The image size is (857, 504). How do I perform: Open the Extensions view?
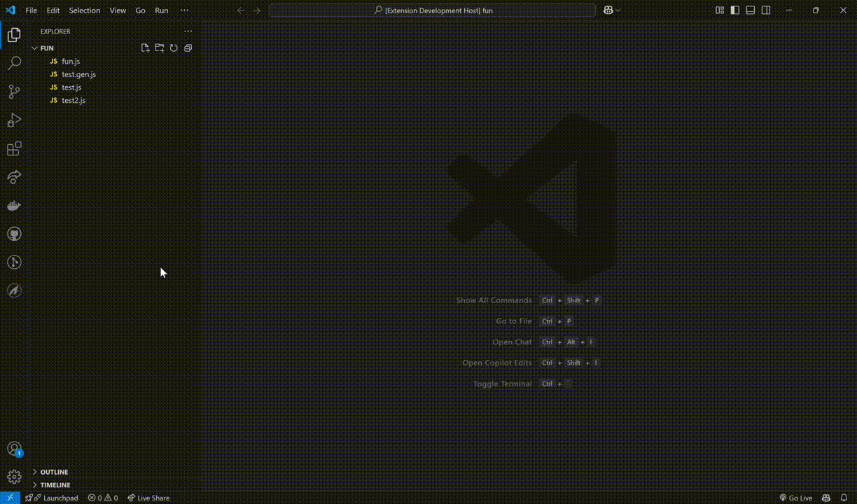coord(14,148)
